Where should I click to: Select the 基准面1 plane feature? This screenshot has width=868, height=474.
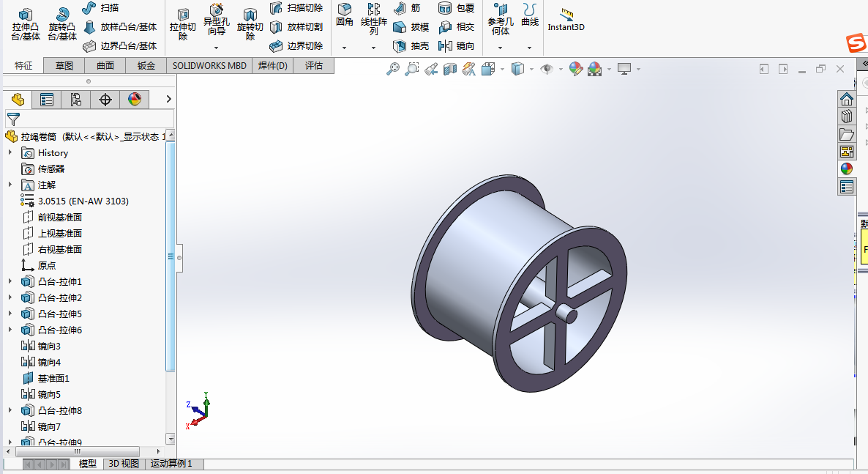point(45,378)
